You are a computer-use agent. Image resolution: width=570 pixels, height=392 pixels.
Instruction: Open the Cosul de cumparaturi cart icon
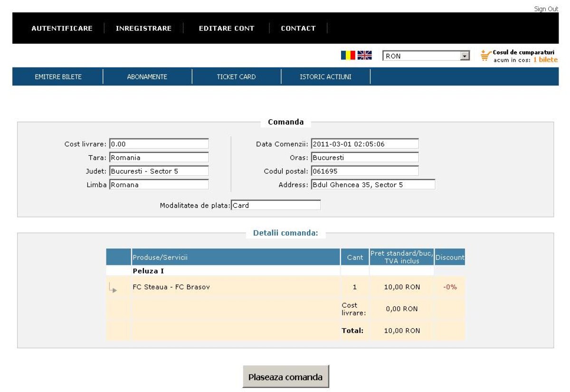click(485, 55)
